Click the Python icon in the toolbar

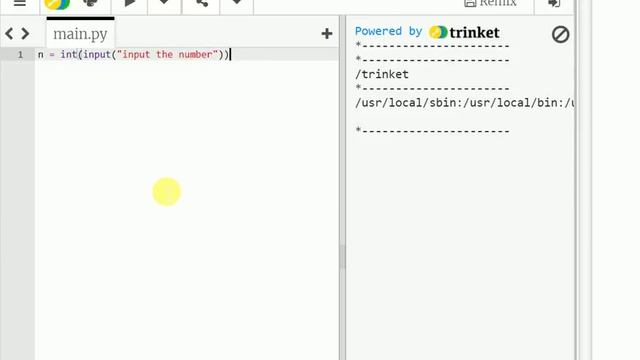point(90,3)
